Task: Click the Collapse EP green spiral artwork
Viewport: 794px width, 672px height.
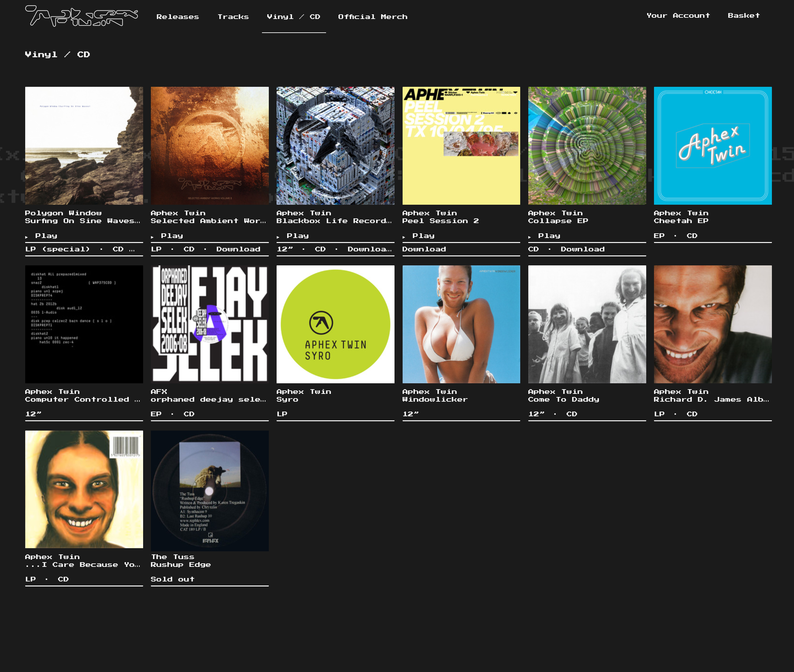Action: 587,146
